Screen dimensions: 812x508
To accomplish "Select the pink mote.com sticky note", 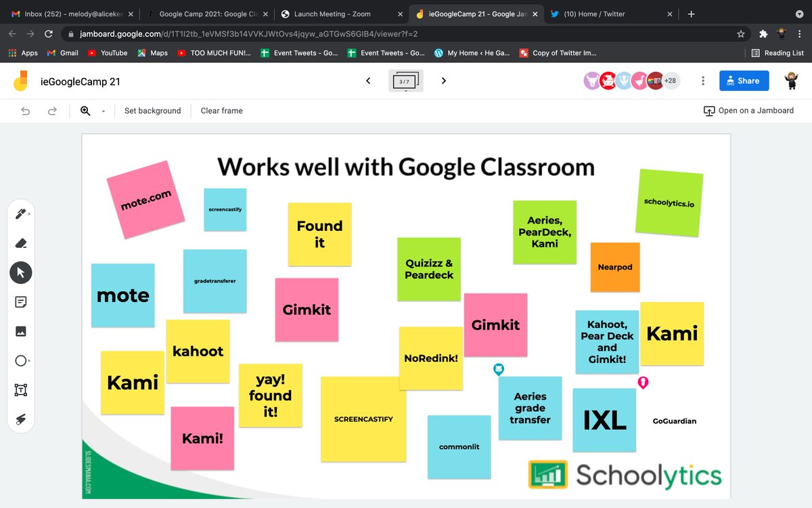I will coord(145,200).
